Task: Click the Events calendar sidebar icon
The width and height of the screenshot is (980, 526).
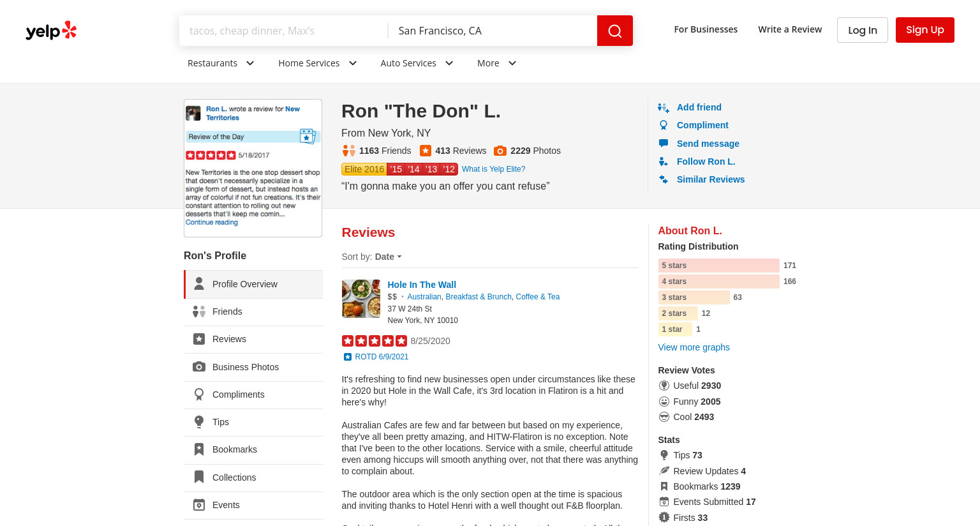Action: pyautogui.click(x=199, y=505)
